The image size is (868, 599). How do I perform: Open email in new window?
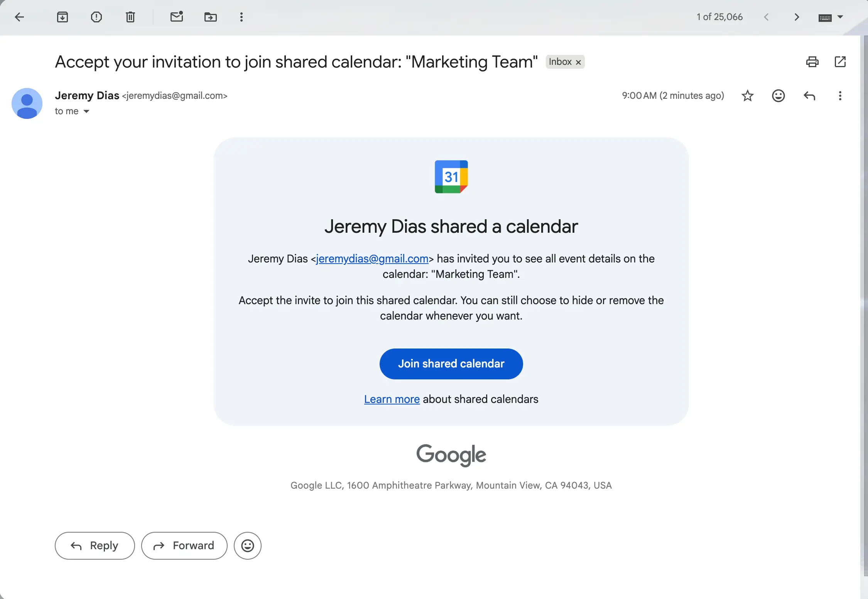840,62
